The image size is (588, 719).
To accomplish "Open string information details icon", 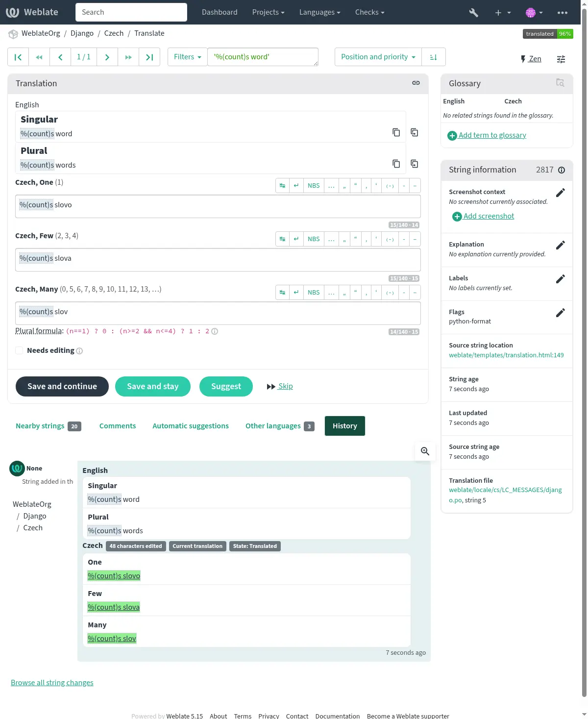I will 562,170.
